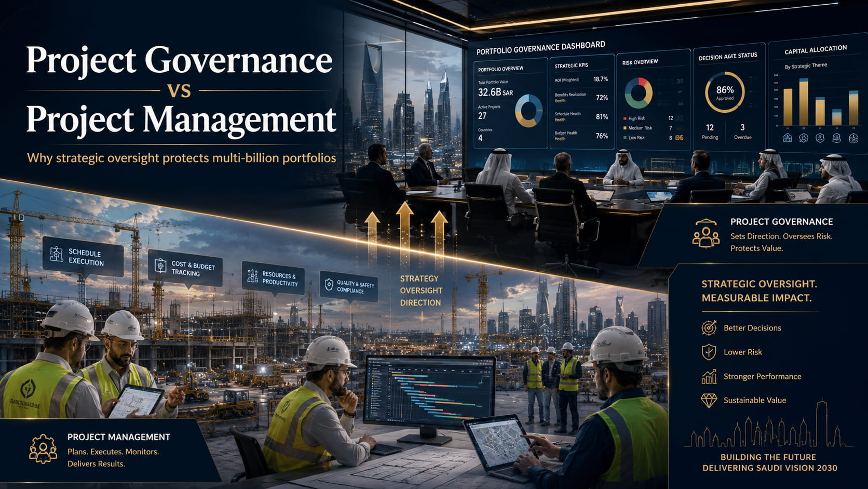
Task: Click the Capital Allocation panel heading
Action: 816,49
